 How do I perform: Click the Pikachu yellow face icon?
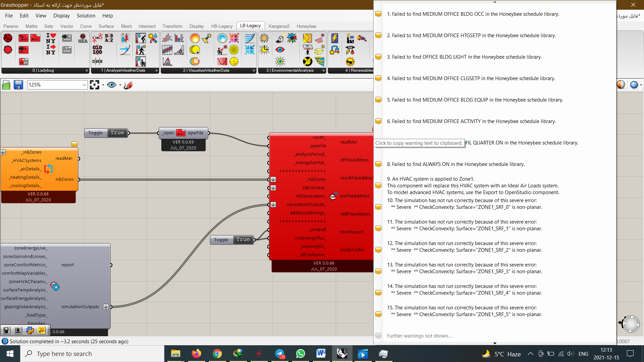pos(308,61)
